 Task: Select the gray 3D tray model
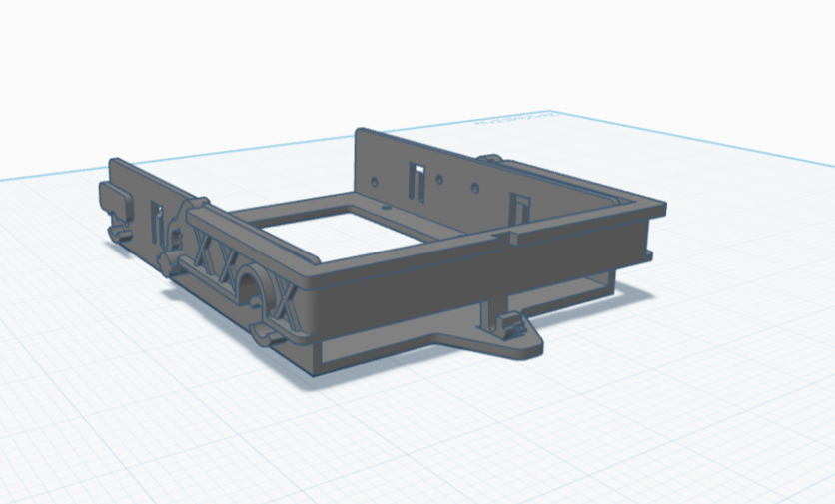coord(400,289)
